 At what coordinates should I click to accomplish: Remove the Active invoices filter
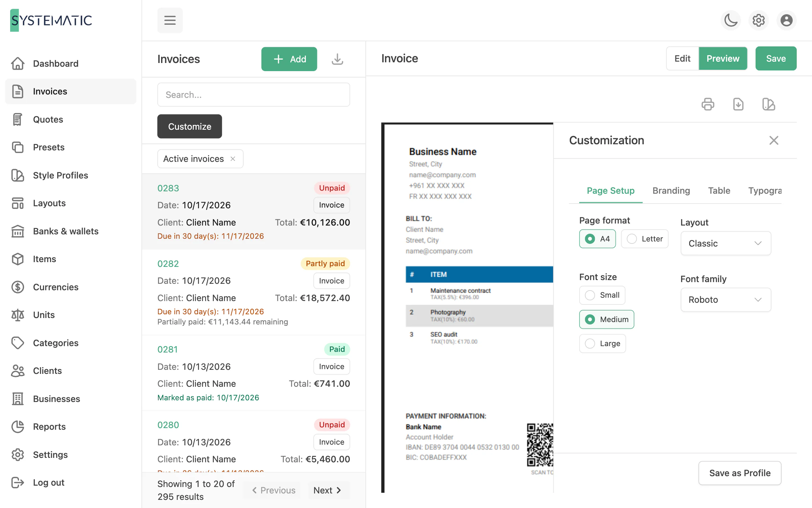(233, 159)
